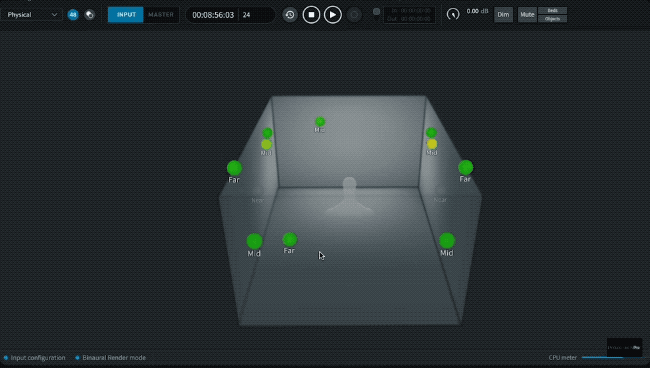
Task: Select the yellow object labeled Mid on right
Action: coord(432,144)
